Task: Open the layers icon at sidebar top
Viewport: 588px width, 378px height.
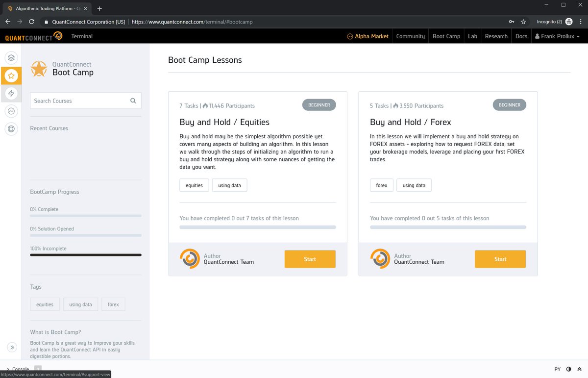Action: coord(11,57)
